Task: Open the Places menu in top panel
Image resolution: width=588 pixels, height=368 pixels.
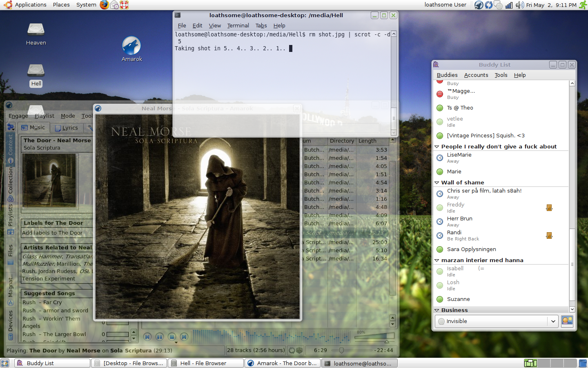Action: [x=61, y=5]
